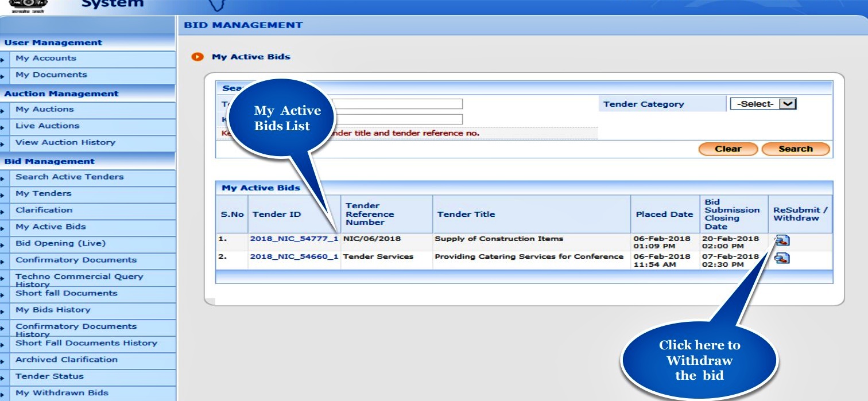Open tender ID 2018_NIC_54777_1
Image resolution: width=868 pixels, height=401 pixels.
coord(293,239)
